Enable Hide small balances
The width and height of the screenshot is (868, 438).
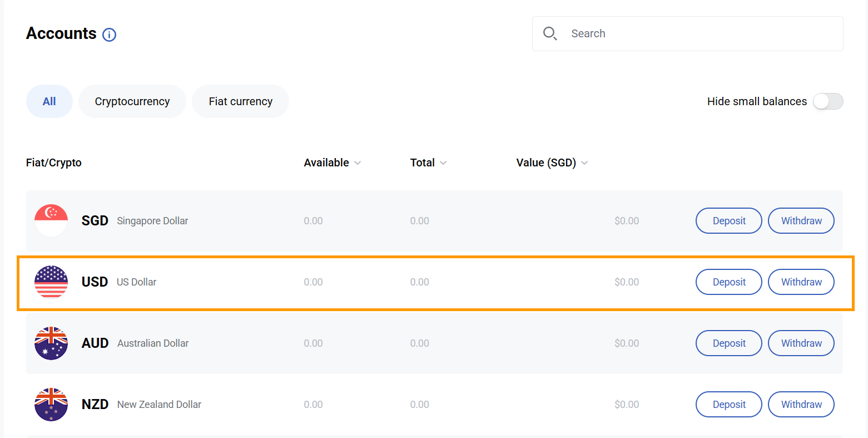point(827,101)
